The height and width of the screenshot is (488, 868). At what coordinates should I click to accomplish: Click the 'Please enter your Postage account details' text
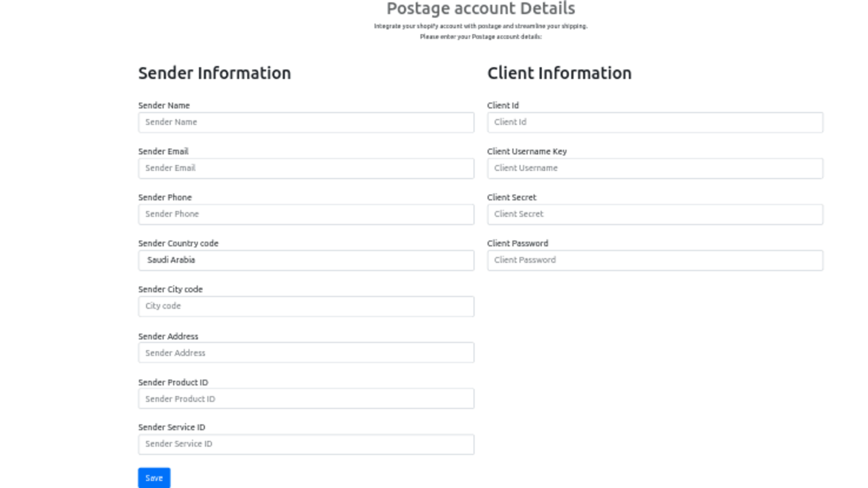click(x=481, y=37)
